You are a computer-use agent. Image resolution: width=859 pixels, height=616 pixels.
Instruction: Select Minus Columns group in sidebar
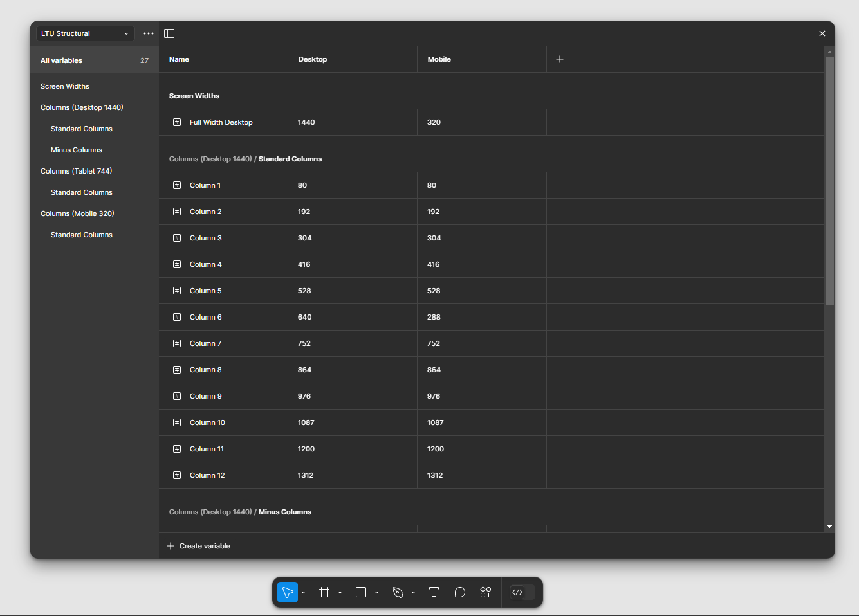pos(77,150)
